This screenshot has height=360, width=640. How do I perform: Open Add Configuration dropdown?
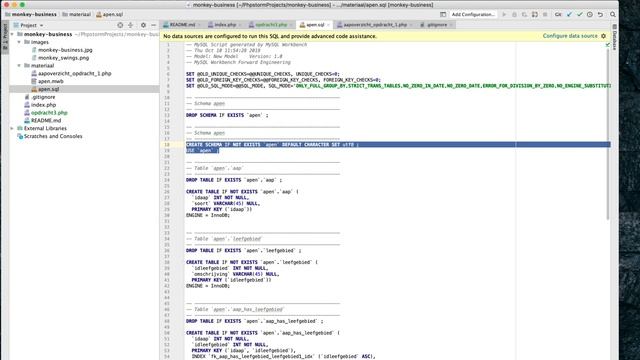point(473,14)
